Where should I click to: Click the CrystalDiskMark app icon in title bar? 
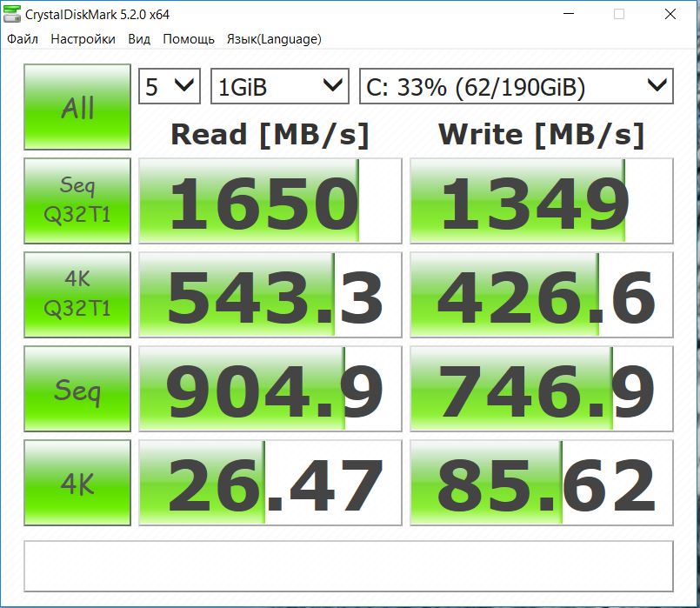12,14
